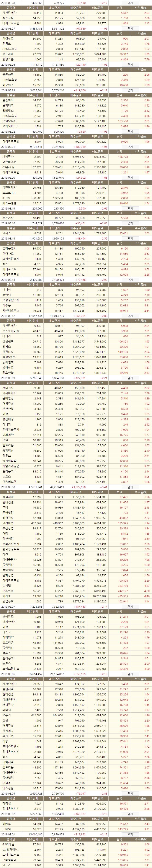Click the GS홈쇼핑 stock name
Image resolution: width=152 pixels, height=868 pixels.
click(8, 167)
